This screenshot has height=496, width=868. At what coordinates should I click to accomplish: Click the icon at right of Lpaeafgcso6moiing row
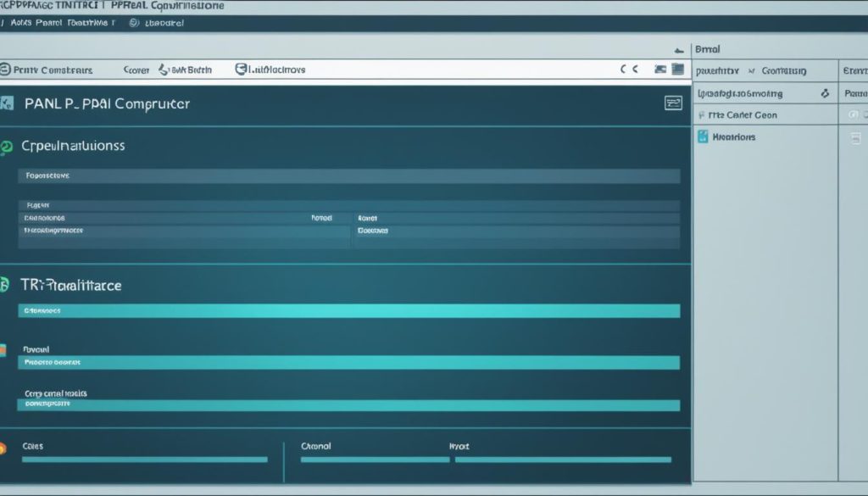click(825, 93)
